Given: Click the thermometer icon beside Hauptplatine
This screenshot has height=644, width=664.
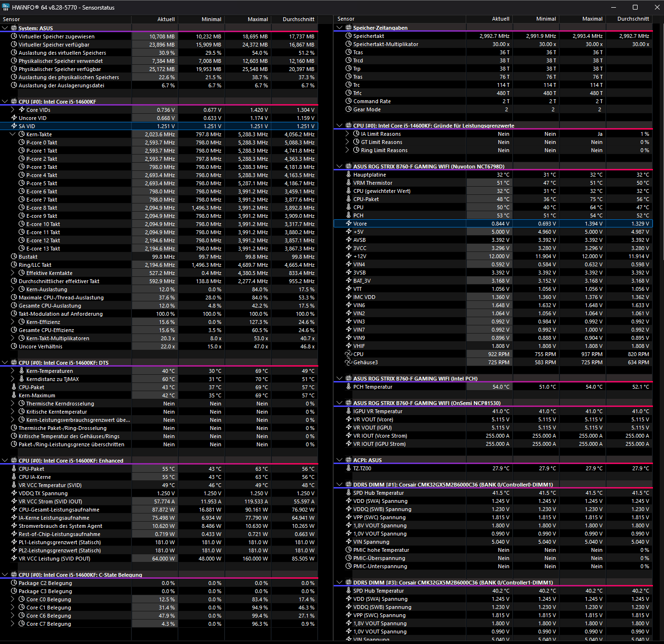Looking at the screenshot, I should coord(349,175).
